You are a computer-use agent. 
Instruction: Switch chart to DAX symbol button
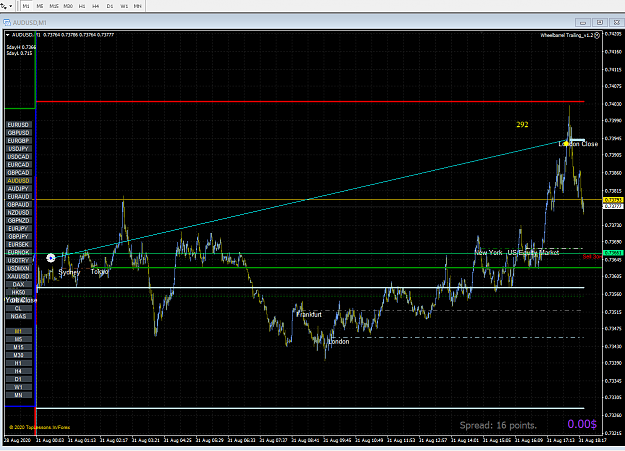tap(18, 284)
